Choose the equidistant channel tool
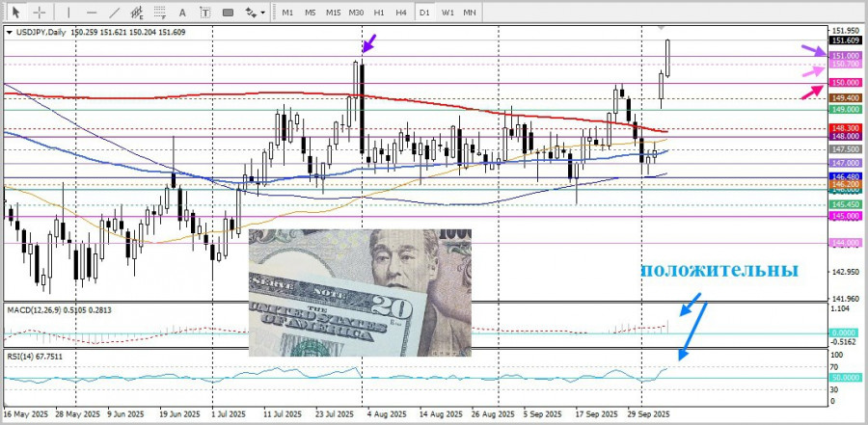The height and width of the screenshot is (425, 868). 138,13
